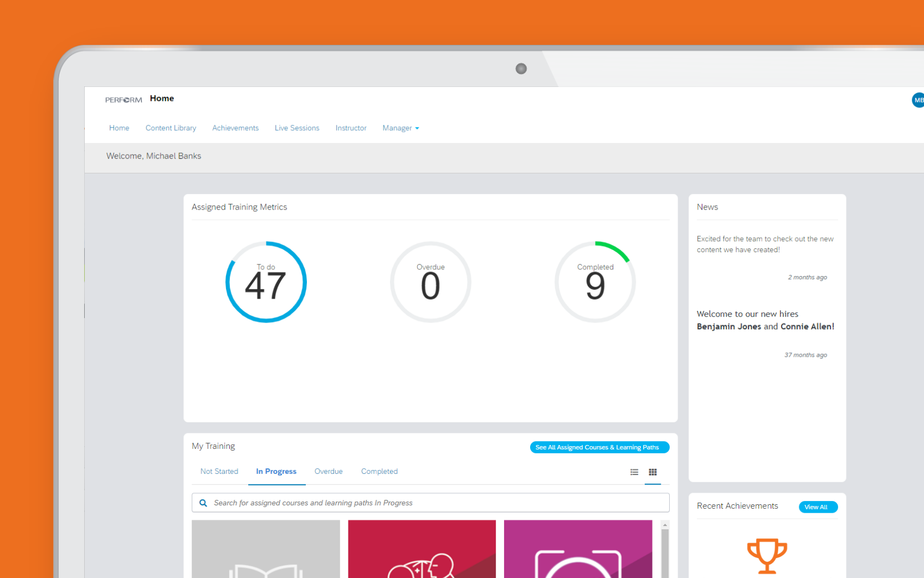Open the Instructor navigation item

point(351,128)
